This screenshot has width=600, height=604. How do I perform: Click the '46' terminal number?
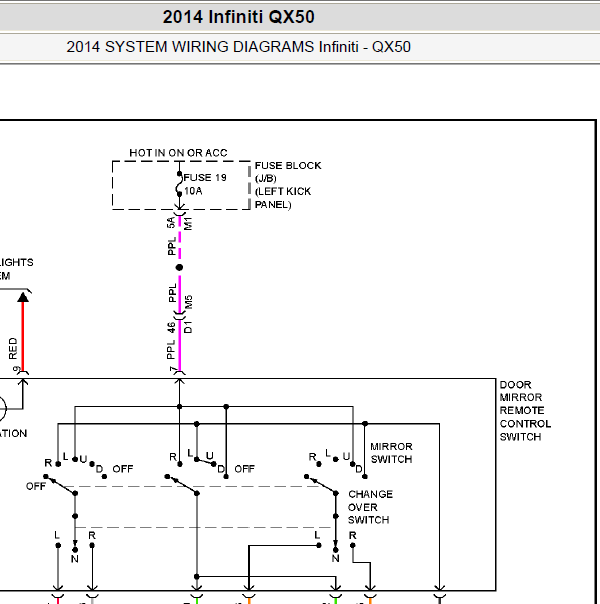171,327
